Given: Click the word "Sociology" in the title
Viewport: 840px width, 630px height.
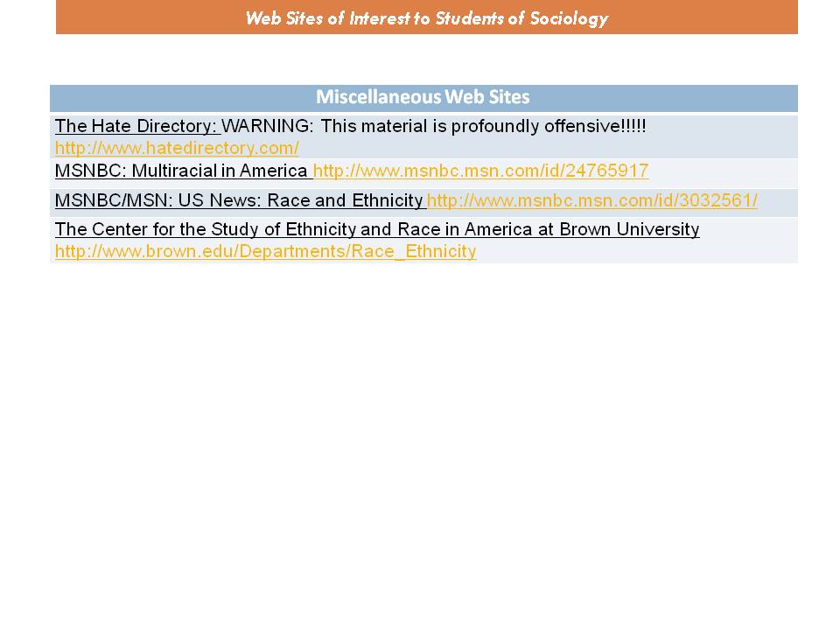Looking at the screenshot, I should (567, 17).
